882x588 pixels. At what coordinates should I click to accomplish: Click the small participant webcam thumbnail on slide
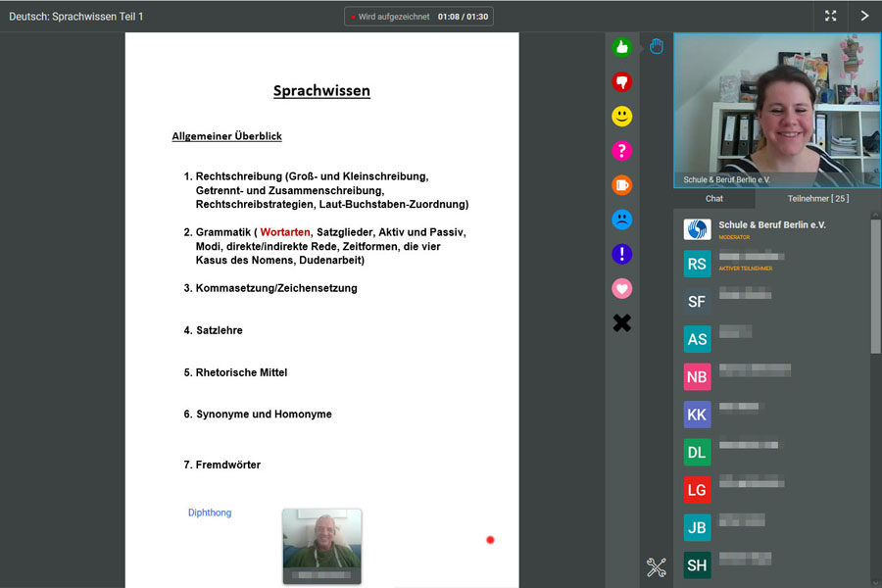click(321, 547)
